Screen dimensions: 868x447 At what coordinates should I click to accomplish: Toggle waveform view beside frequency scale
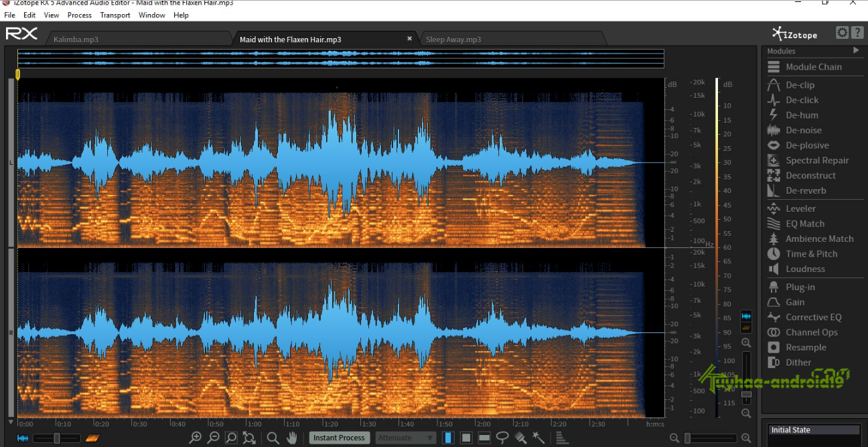(746, 316)
